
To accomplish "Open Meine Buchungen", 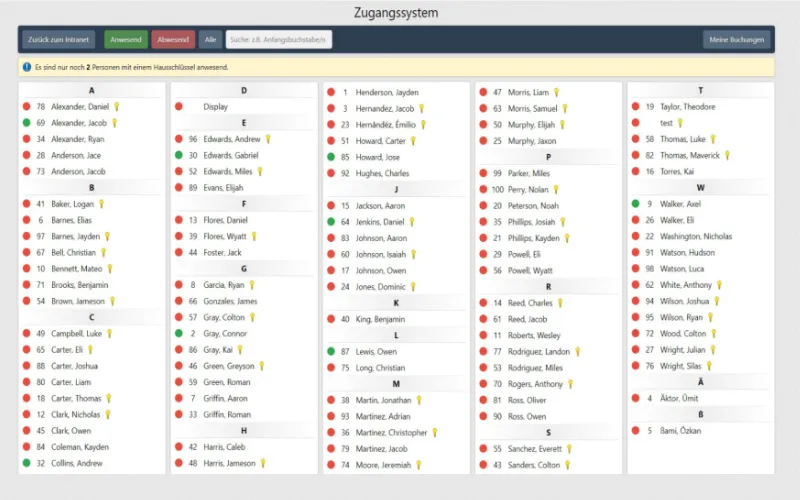I will (x=737, y=40).
